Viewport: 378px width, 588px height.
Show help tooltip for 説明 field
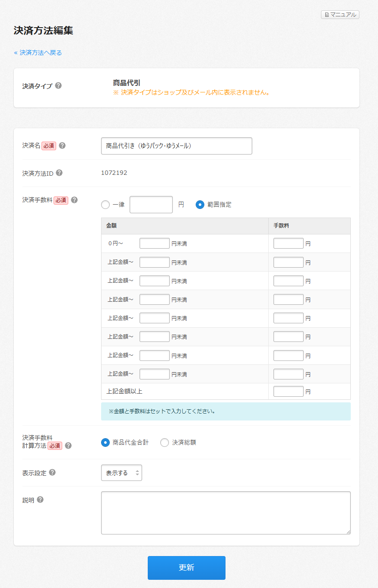pyautogui.click(x=40, y=499)
